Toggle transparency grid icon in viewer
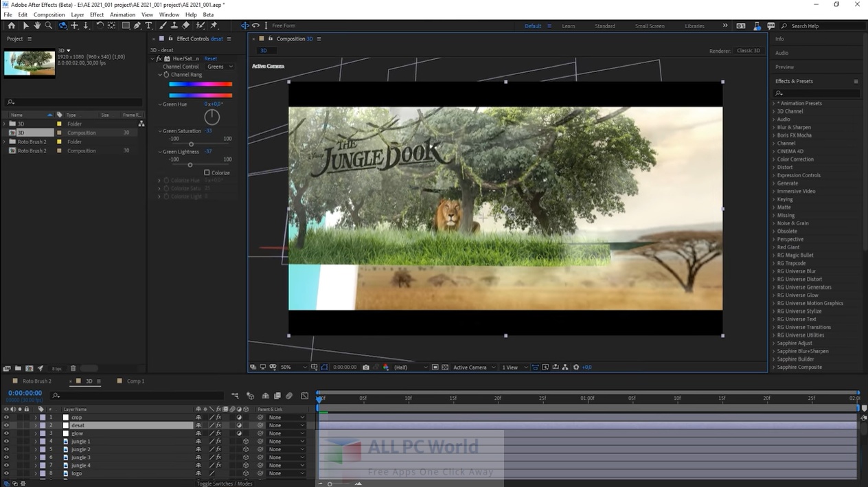Viewport: 868px width, 487px height. (444, 367)
